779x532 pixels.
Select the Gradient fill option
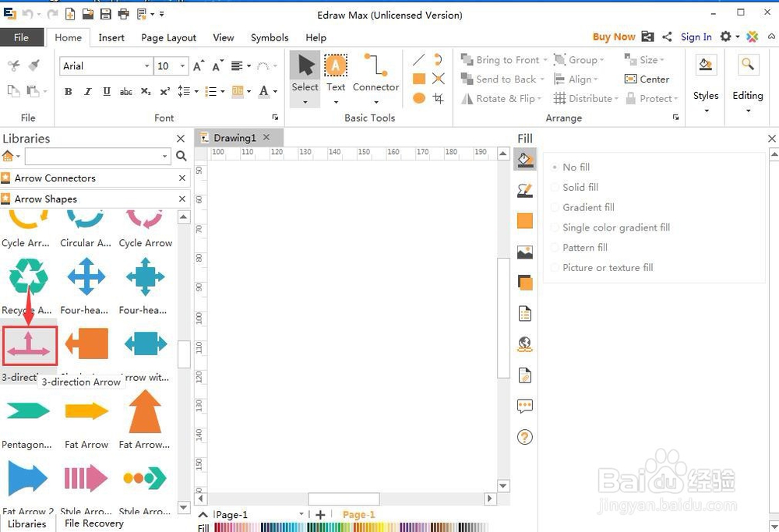tap(583, 207)
